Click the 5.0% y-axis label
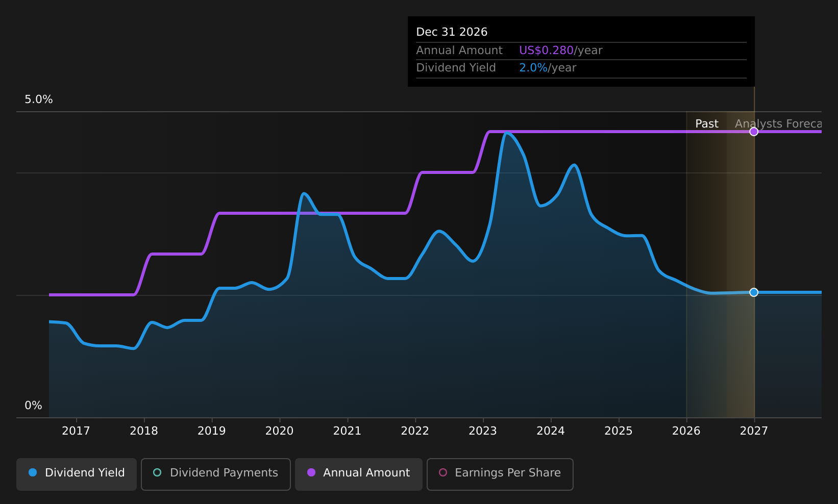Screen dimensions: 838x504 click(x=39, y=99)
